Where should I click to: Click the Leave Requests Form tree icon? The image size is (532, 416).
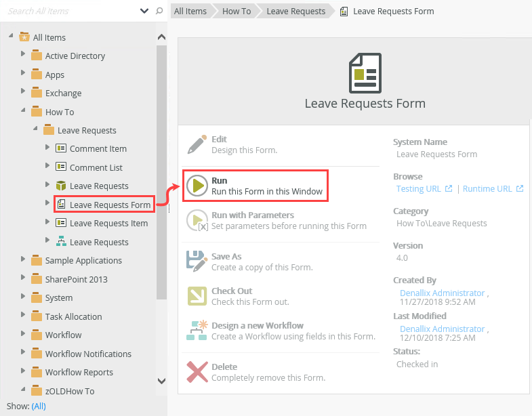click(61, 204)
